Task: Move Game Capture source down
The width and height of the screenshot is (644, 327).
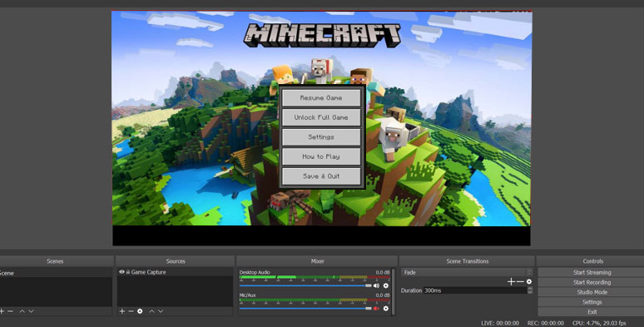Action: (x=161, y=311)
